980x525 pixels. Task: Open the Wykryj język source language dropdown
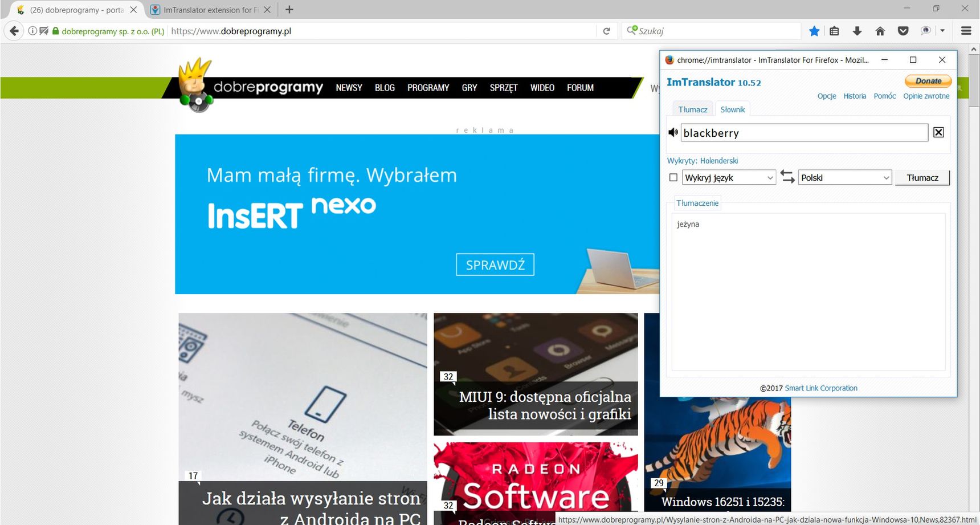pyautogui.click(x=729, y=177)
